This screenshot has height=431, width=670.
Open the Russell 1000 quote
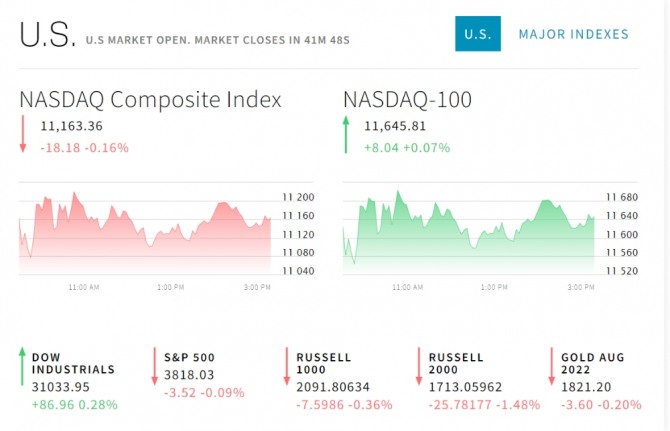coord(323,363)
